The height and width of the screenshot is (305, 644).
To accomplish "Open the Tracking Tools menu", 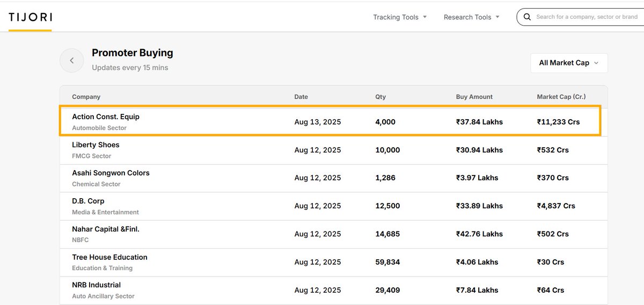I will 400,17.
